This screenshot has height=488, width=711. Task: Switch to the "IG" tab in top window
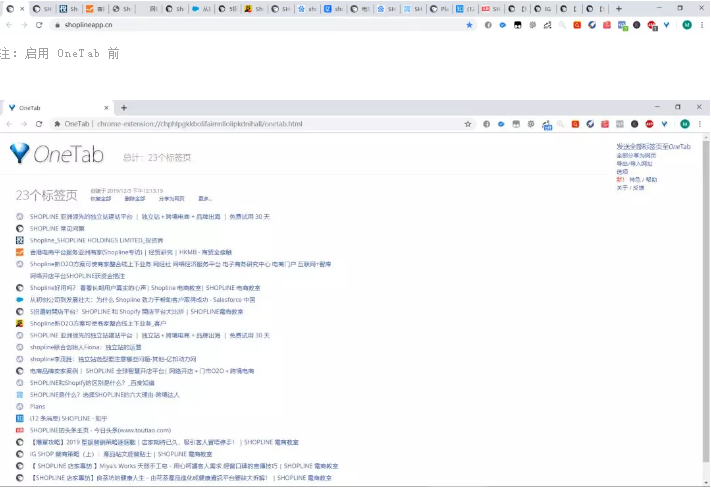click(x=542, y=9)
